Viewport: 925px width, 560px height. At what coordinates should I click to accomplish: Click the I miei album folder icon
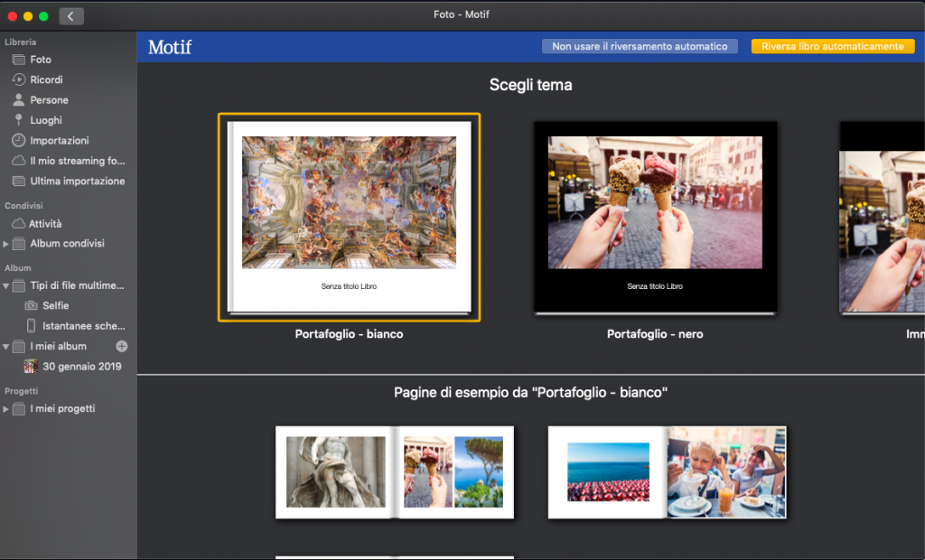click(19, 346)
